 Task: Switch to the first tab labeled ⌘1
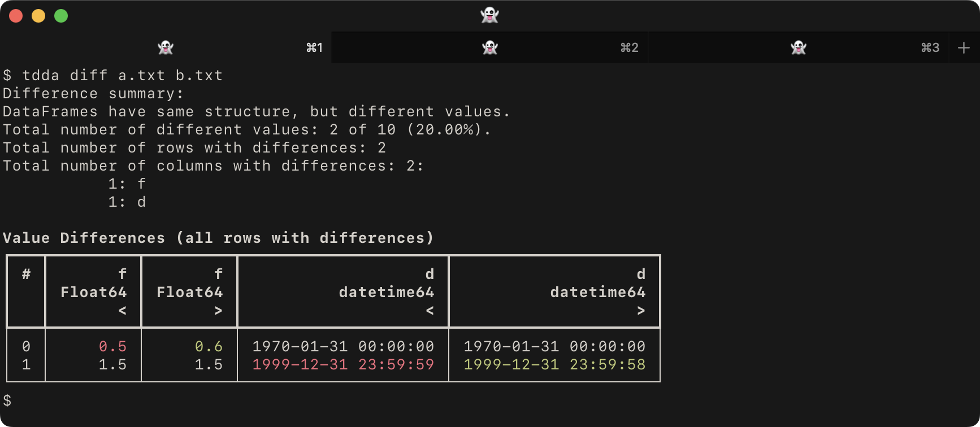click(166, 47)
